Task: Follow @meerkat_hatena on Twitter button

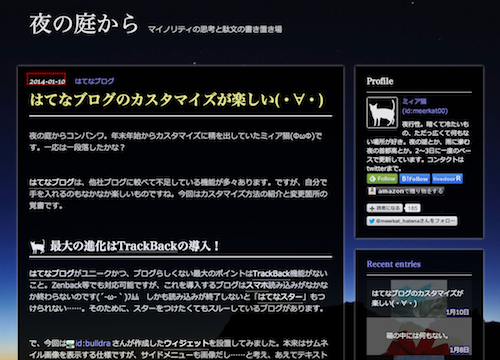Action: tap(412, 221)
